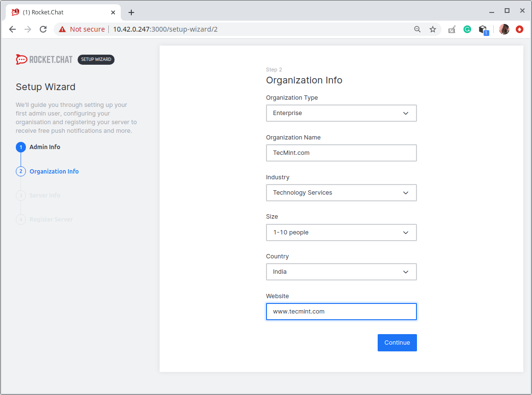Click the 'Step 2' label text
This screenshot has height=395, width=532.
click(x=274, y=70)
